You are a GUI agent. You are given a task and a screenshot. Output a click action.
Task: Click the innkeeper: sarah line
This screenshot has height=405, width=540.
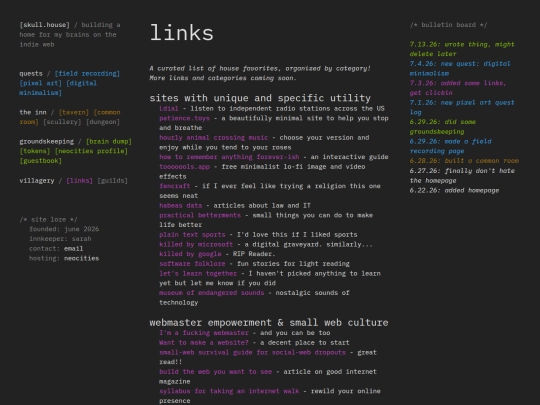60,239
